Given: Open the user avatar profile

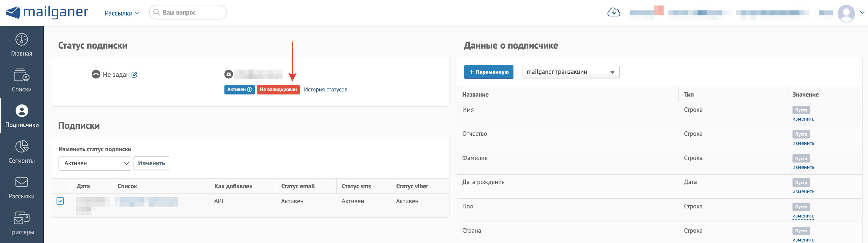Looking at the screenshot, I should pyautogui.click(x=846, y=13).
